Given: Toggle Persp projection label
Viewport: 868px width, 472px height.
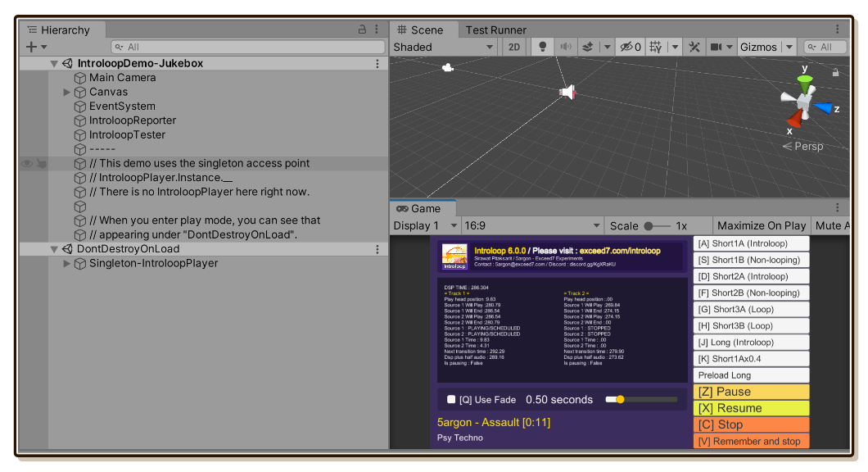Looking at the screenshot, I should point(802,146).
